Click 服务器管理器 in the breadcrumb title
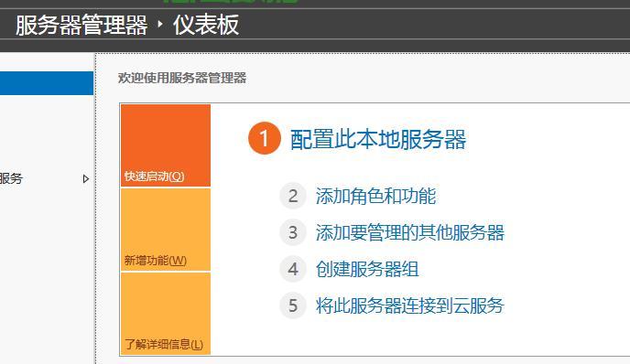The height and width of the screenshot is (364, 630). 81,25
